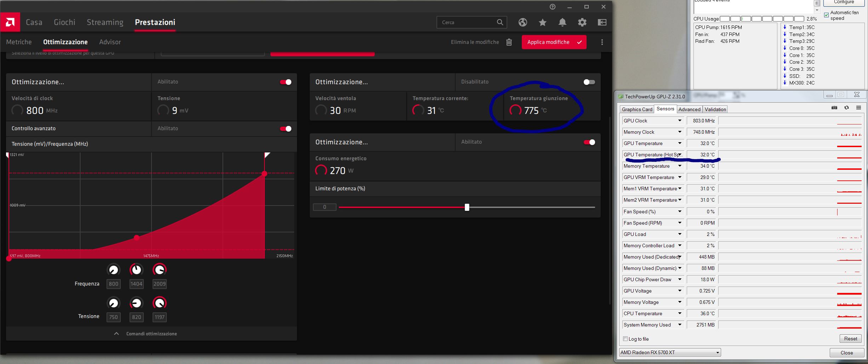The width and height of the screenshot is (868, 364).
Task: Open the AMD Radeon RX 5700 XT selector
Action: [x=670, y=352]
